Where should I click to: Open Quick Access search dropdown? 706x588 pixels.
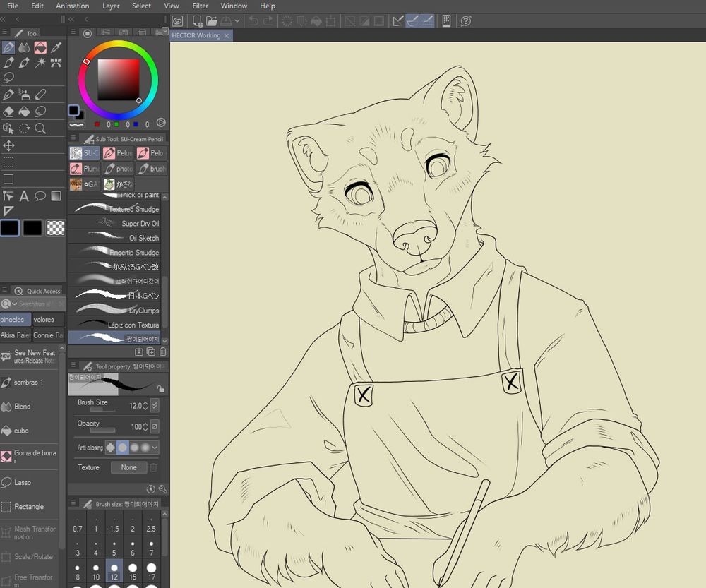pyautogui.click(x=8, y=304)
